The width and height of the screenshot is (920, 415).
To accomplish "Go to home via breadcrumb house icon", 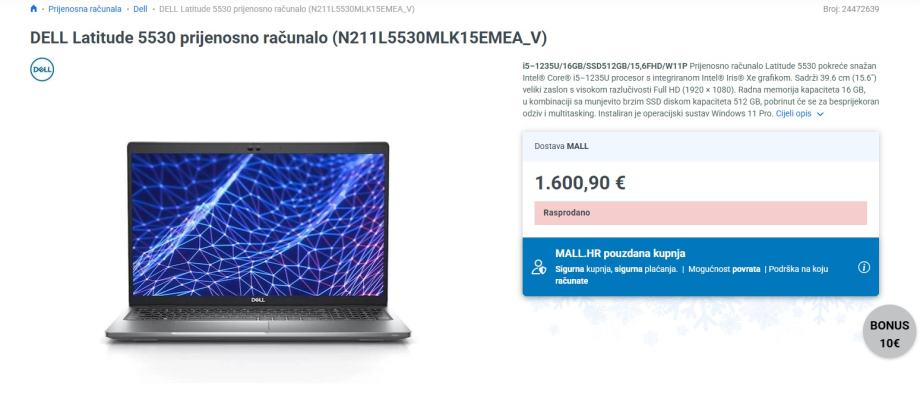I will (33, 9).
